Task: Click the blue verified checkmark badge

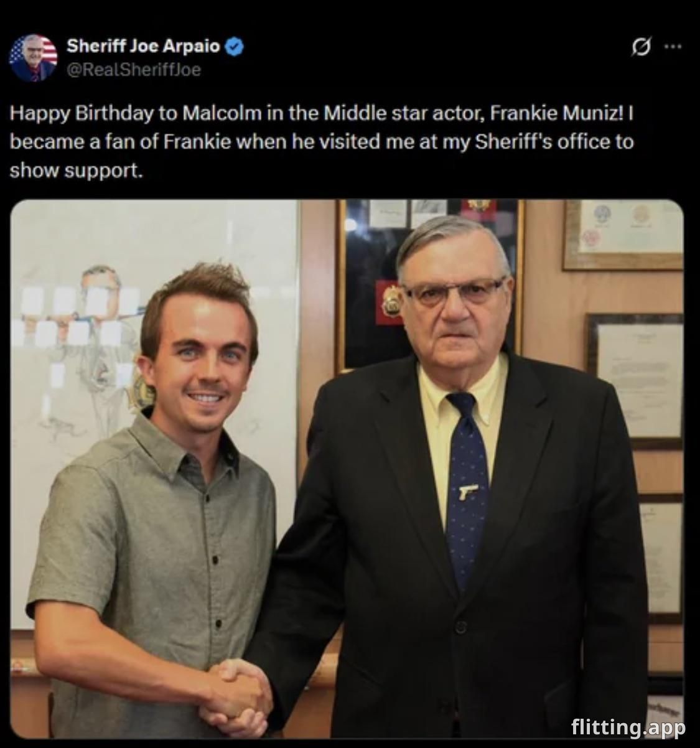Action: coord(233,46)
